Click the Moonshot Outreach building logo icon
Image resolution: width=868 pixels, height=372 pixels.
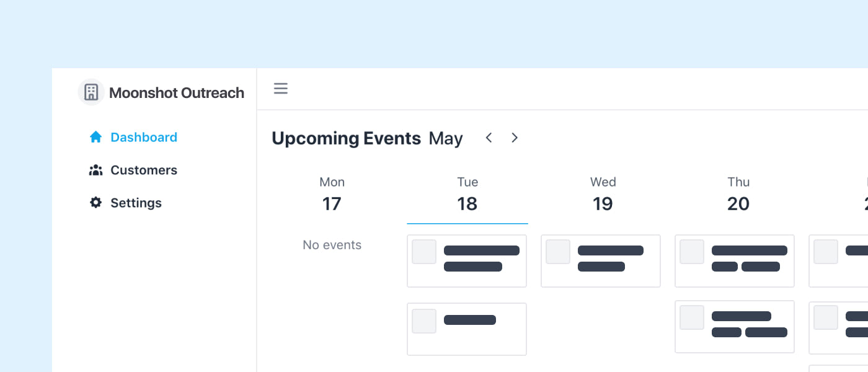[x=91, y=92]
